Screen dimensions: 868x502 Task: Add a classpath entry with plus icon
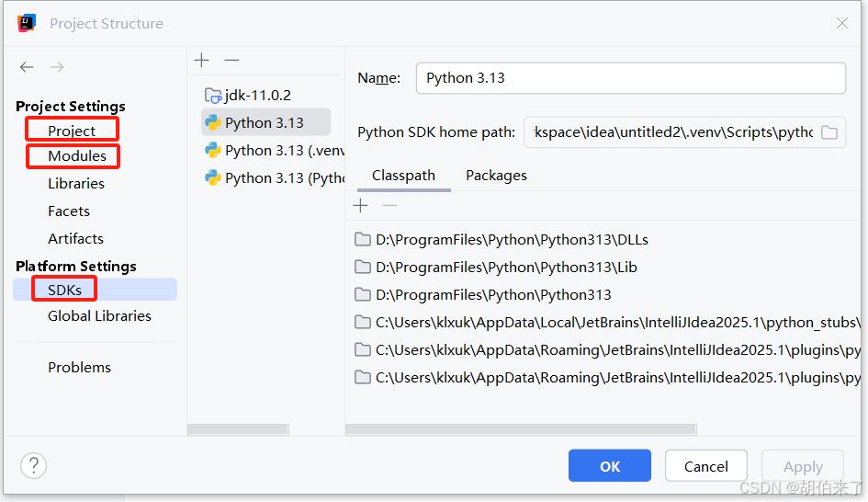(360, 206)
